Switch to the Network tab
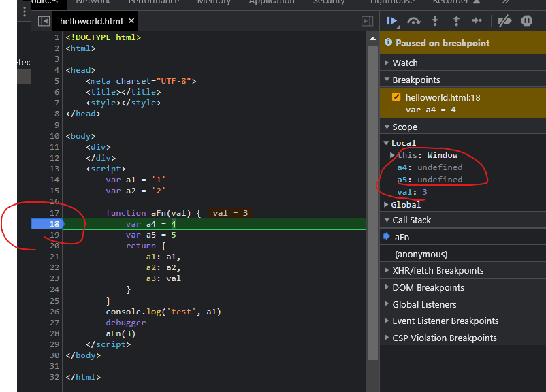Viewport: 546px width, 392px height. click(x=93, y=2)
